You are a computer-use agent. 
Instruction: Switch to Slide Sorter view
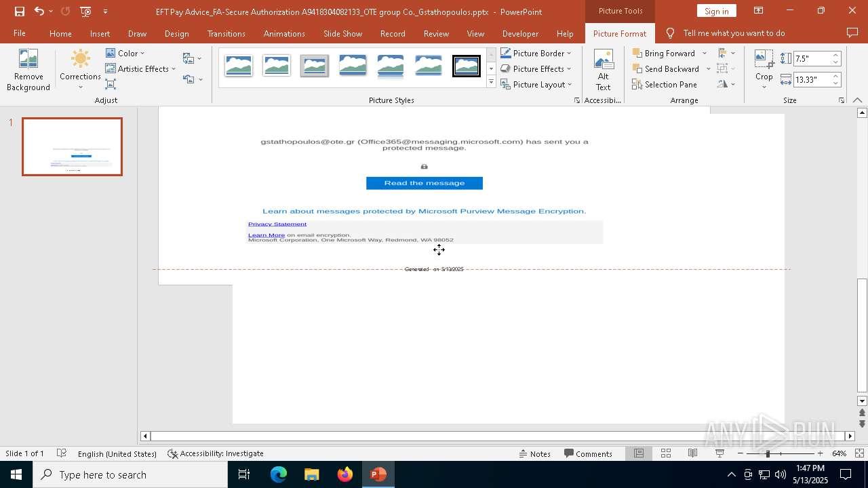coord(666,453)
